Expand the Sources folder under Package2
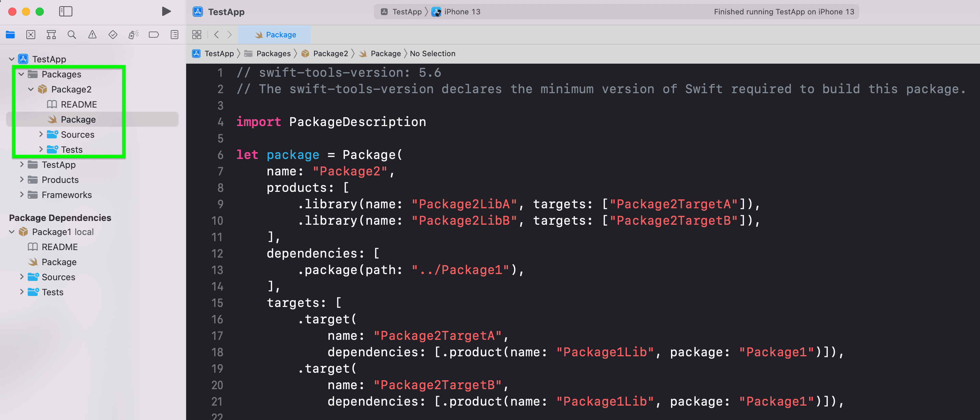This screenshot has width=980, height=420. point(41,134)
